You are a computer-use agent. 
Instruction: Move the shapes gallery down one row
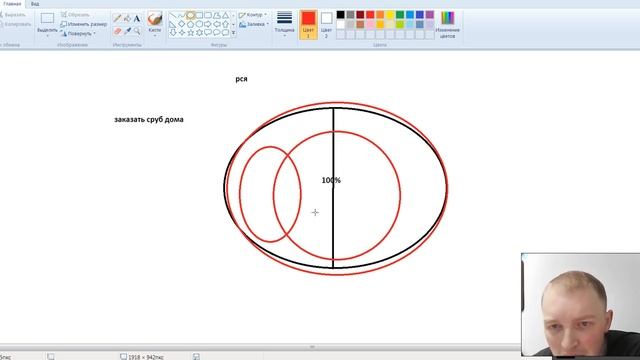click(x=233, y=24)
